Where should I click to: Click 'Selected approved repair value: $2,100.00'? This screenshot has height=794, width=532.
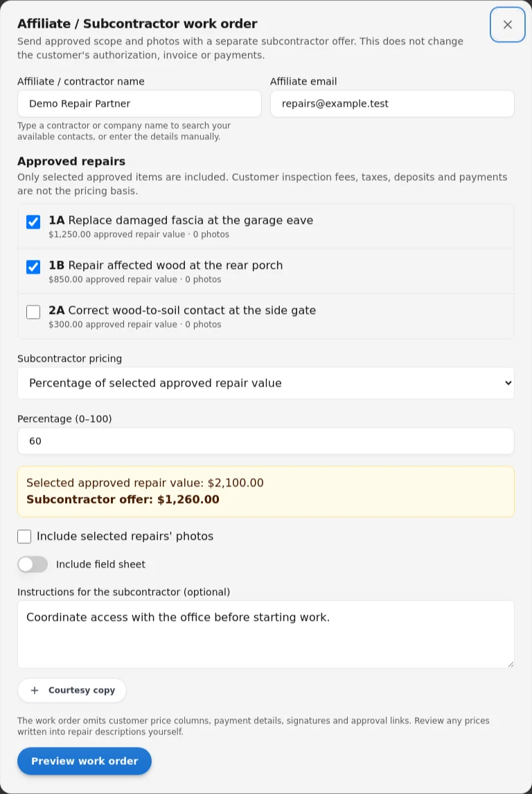(145, 483)
